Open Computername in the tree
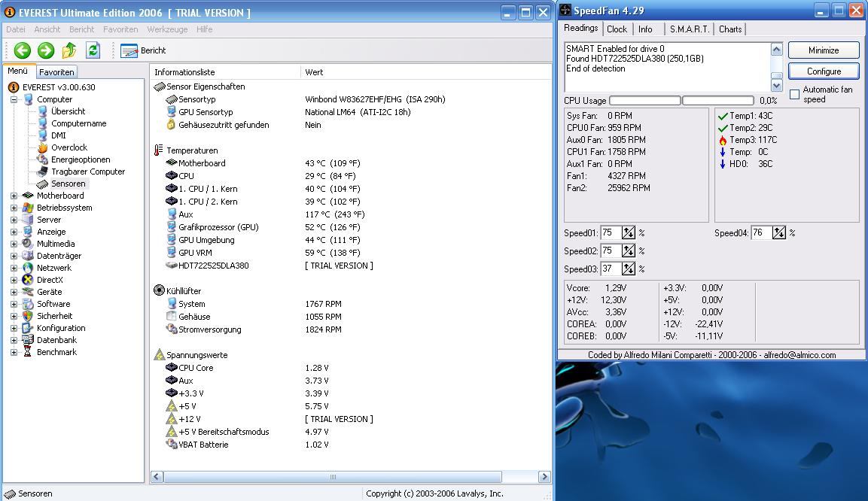Screen dimensions: 868x501 [78, 123]
